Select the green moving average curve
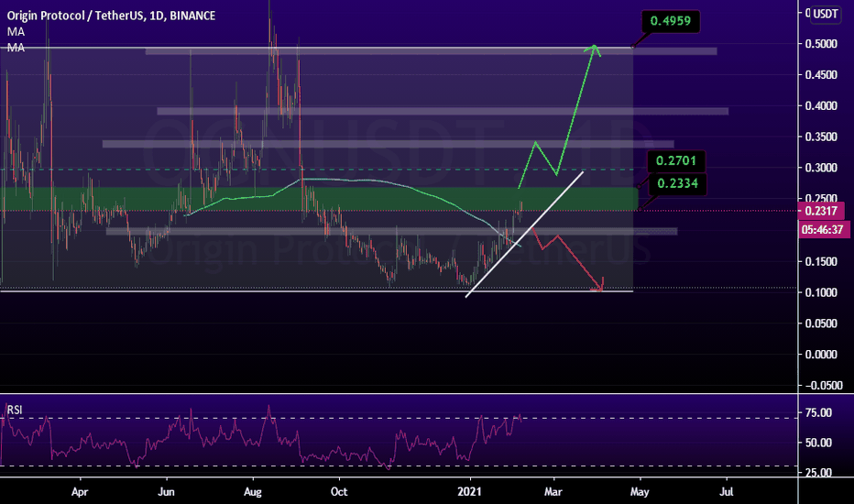Image resolution: width=854 pixels, height=504 pixels. [x=354, y=181]
